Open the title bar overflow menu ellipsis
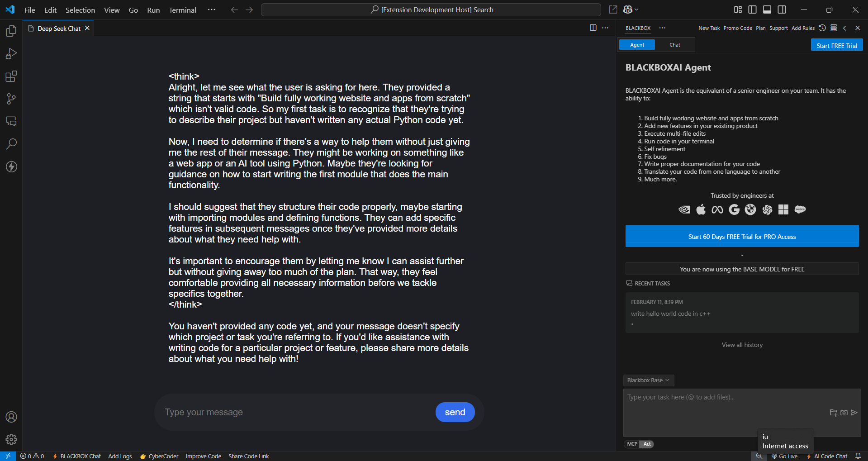Viewport: 868px width, 461px height. tap(211, 10)
